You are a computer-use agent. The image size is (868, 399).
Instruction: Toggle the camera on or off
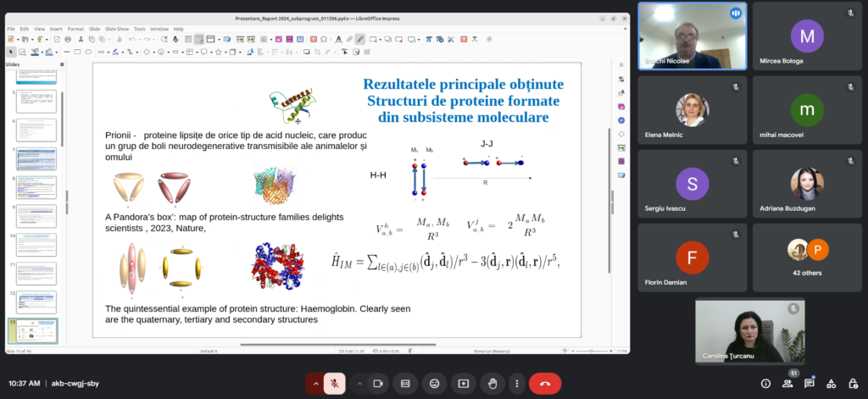[x=378, y=384]
